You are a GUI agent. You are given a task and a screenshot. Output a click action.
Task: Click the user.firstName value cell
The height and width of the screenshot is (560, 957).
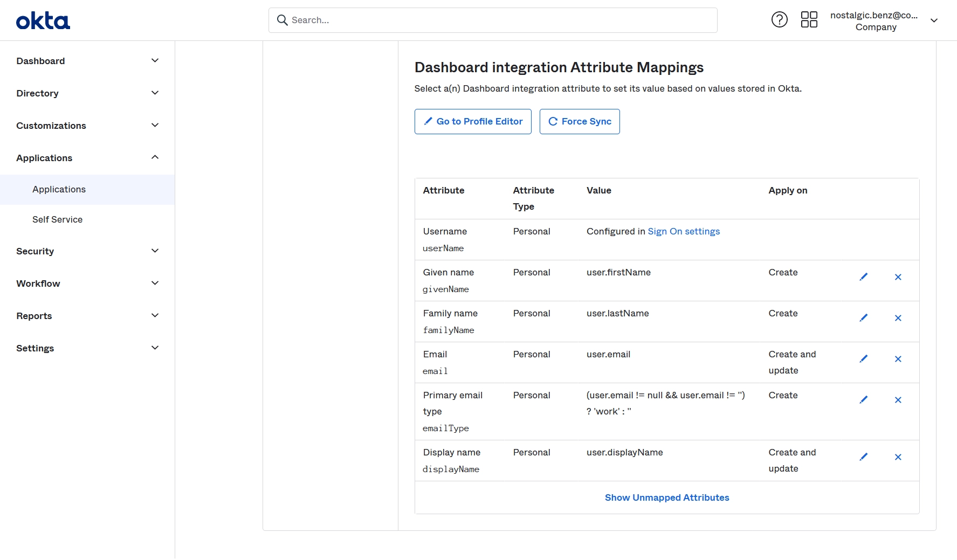618,272
